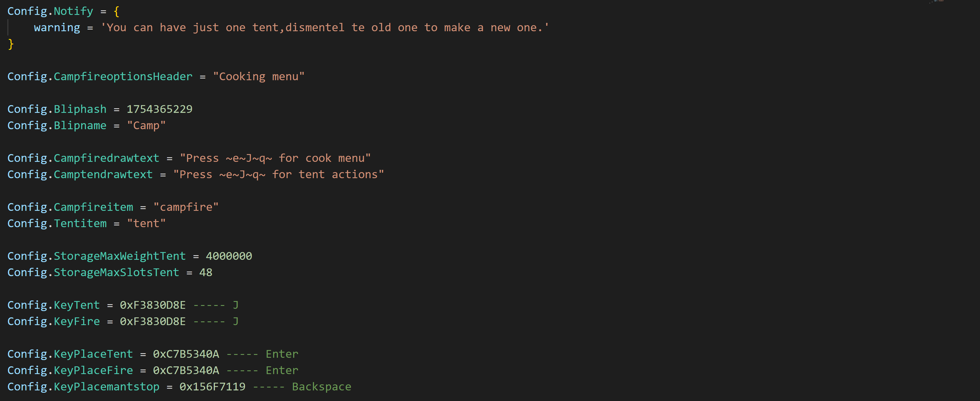Click the "Camp" blip name string
This screenshot has width=980, height=401.
coord(146,126)
